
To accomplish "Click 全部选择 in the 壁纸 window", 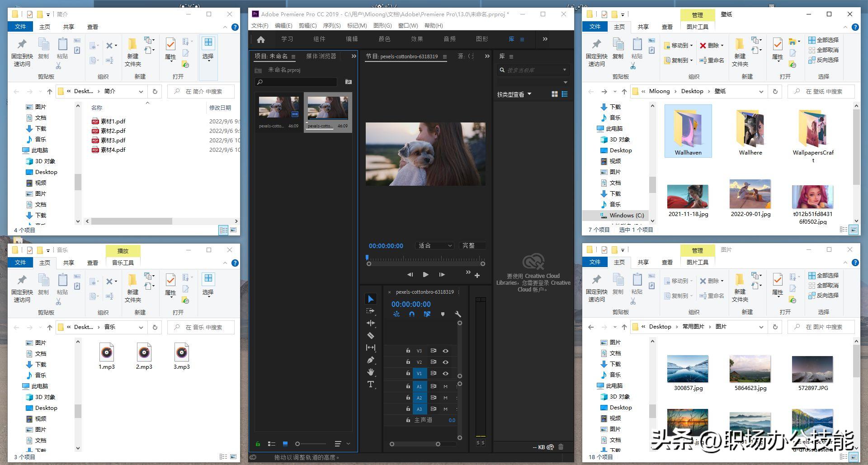I will 824,40.
